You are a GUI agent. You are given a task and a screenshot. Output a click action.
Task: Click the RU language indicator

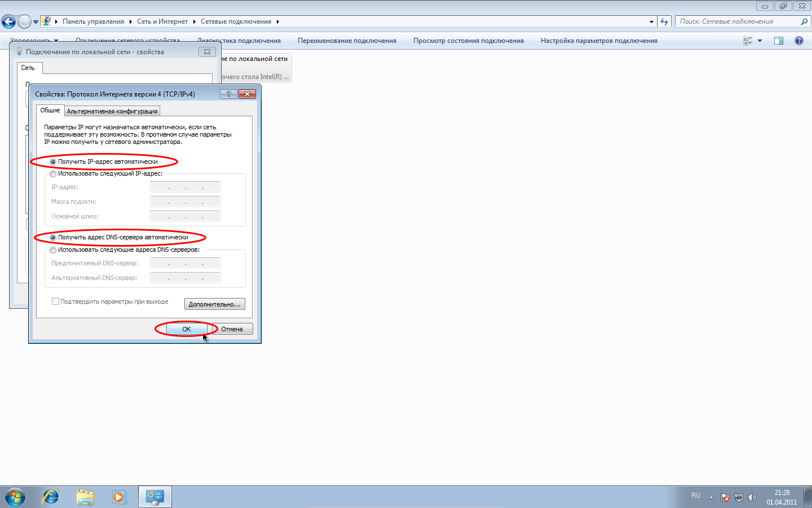pos(696,496)
